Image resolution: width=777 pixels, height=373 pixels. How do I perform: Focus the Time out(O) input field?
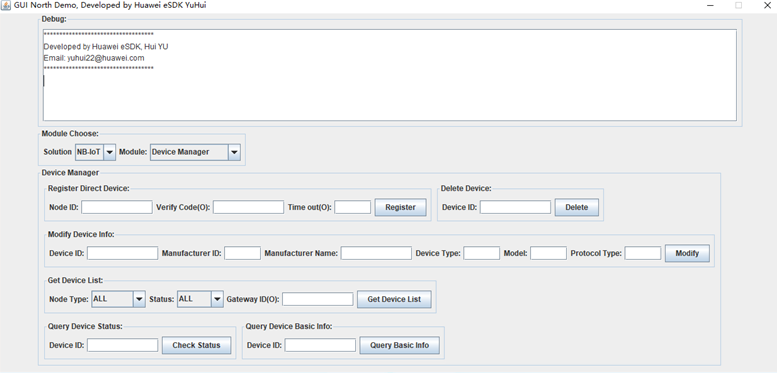(352, 207)
